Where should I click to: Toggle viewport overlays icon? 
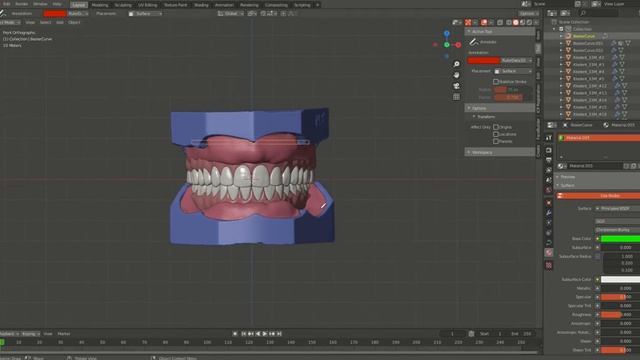pos(484,22)
